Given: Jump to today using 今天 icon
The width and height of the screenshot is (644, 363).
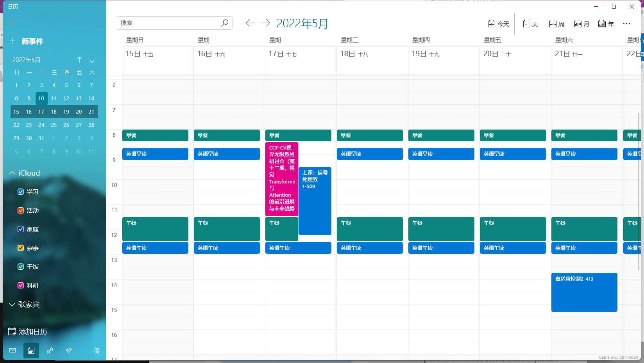Looking at the screenshot, I should [498, 24].
